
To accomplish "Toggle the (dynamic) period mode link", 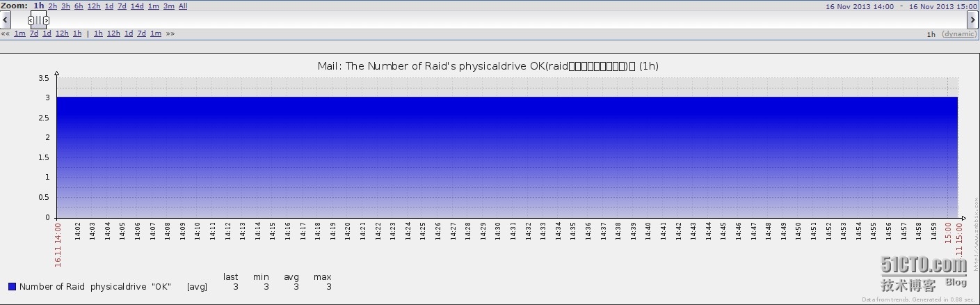I will point(959,34).
